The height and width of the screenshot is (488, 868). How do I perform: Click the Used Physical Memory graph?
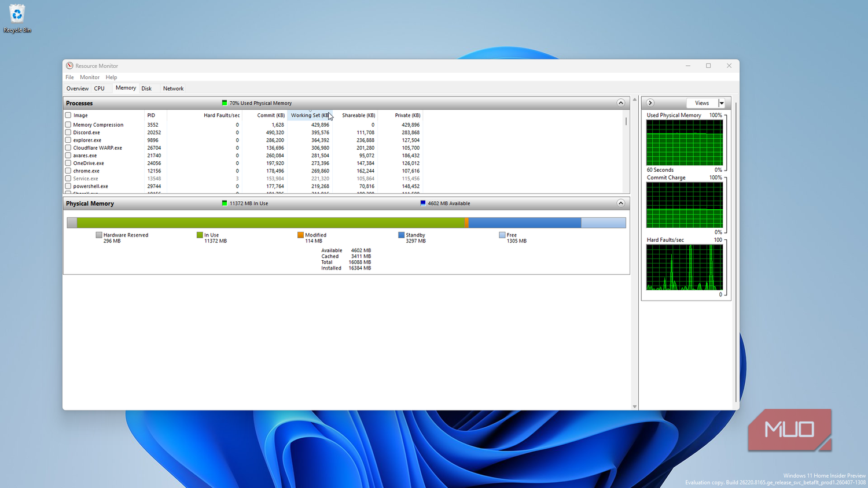pos(685,142)
